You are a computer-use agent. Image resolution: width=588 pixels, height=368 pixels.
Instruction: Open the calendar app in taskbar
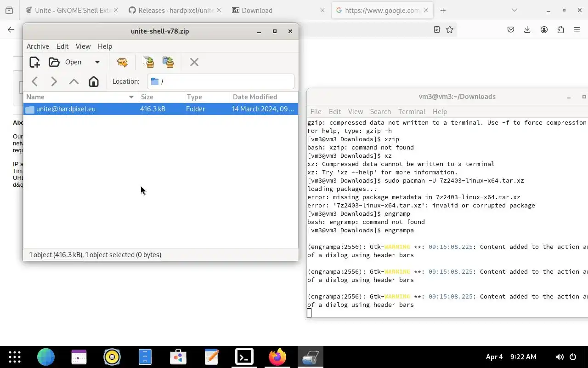[79, 357]
